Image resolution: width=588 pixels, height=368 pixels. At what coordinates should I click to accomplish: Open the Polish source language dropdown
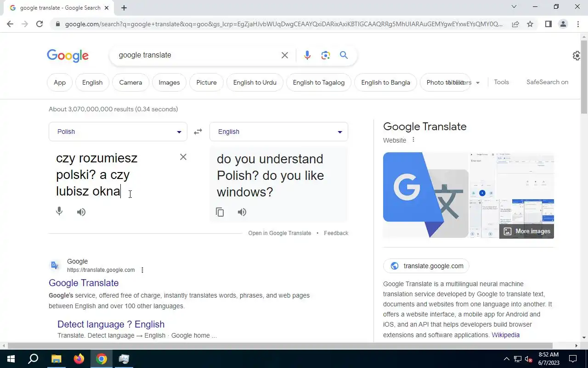(118, 132)
